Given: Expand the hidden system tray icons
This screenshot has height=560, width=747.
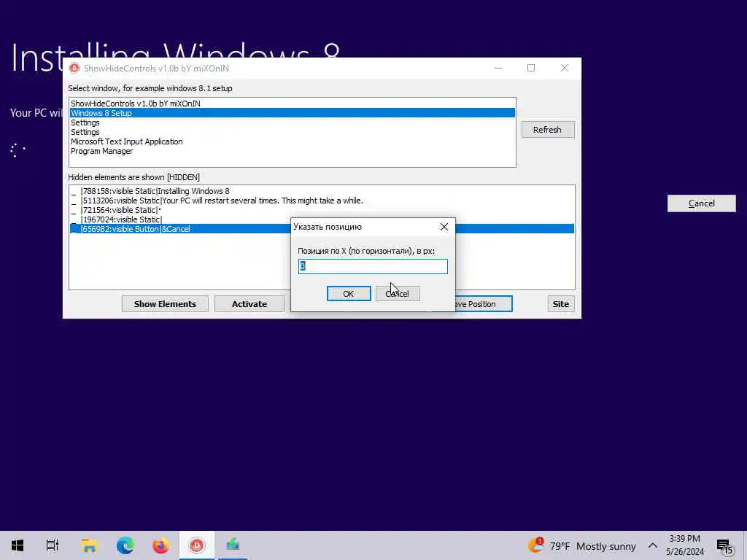Looking at the screenshot, I should 653,545.
